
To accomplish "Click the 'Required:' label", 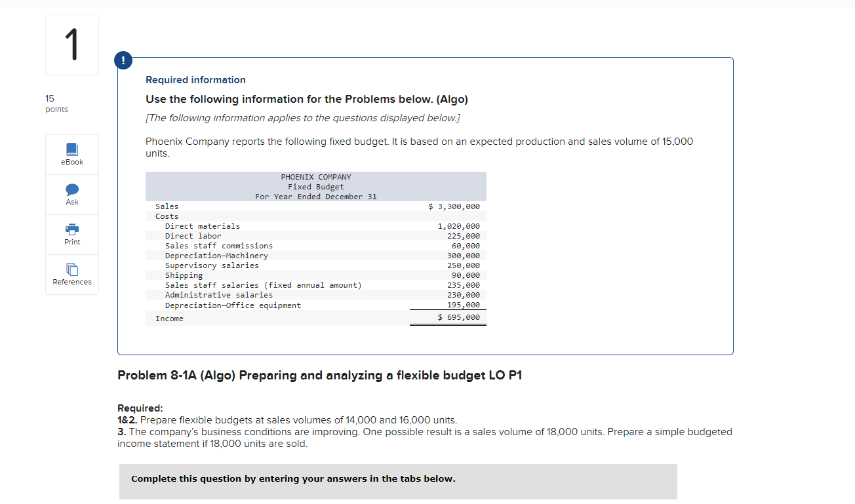I will tap(140, 408).
